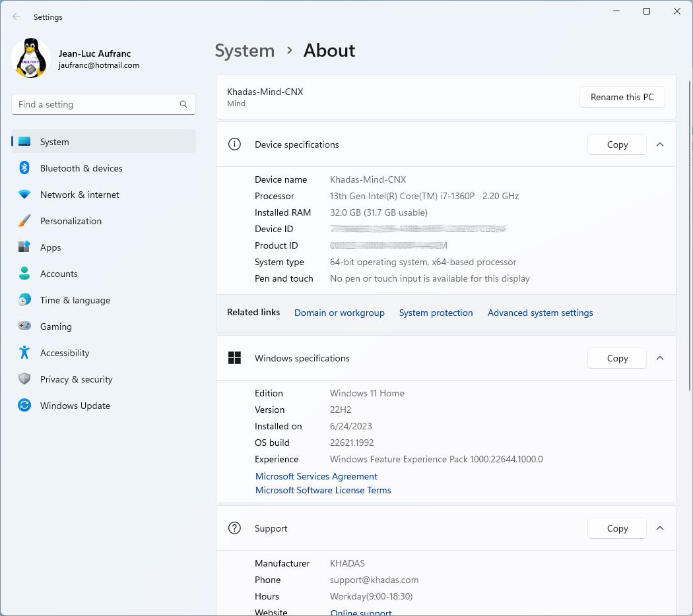Click the Personalization paintbrush icon

24,221
